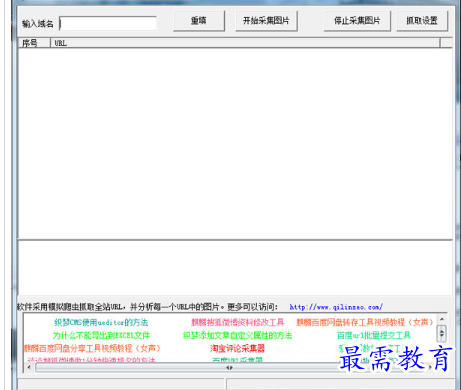Image resolution: width=461 pixels, height=390 pixels.
Task: Open 百度url批量提交工具 link
Action: point(374,335)
